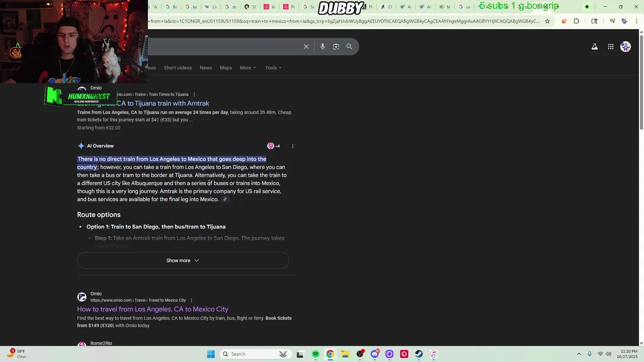The width and height of the screenshot is (644, 362).
Task: Click the taskbar Search box
Action: tap(256, 354)
